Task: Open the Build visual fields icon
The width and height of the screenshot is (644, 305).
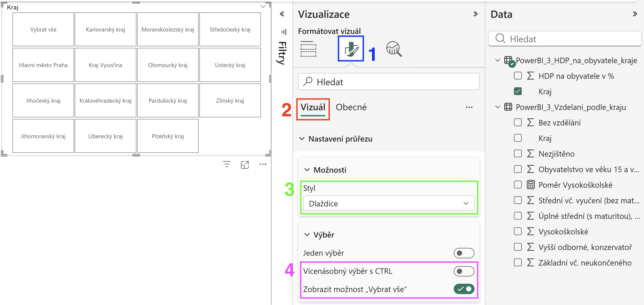Action: [x=308, y=49]
